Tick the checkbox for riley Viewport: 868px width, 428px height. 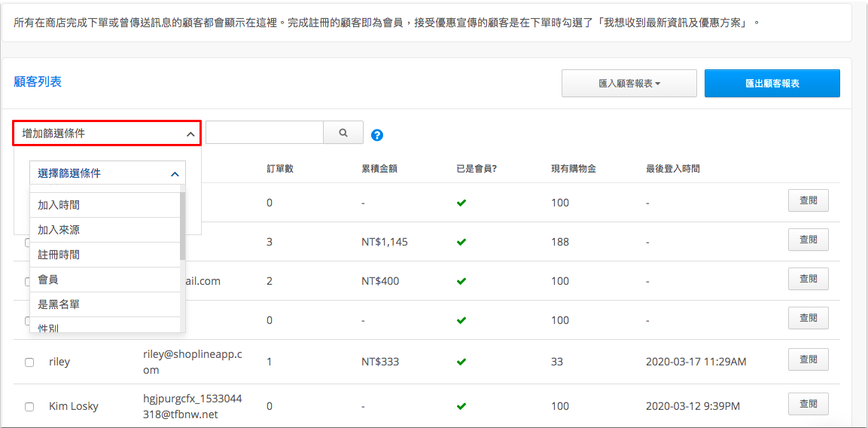pos(29,362)
